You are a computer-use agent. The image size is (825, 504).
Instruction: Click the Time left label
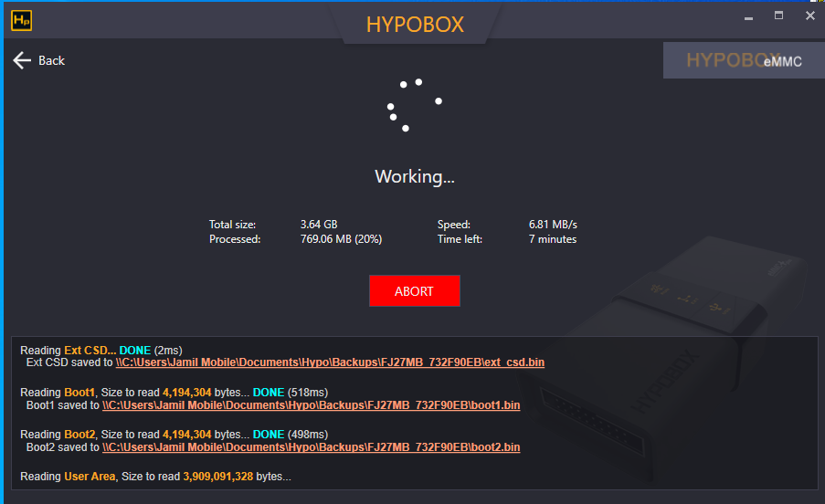pyautogui.click(x=460, y=239)
